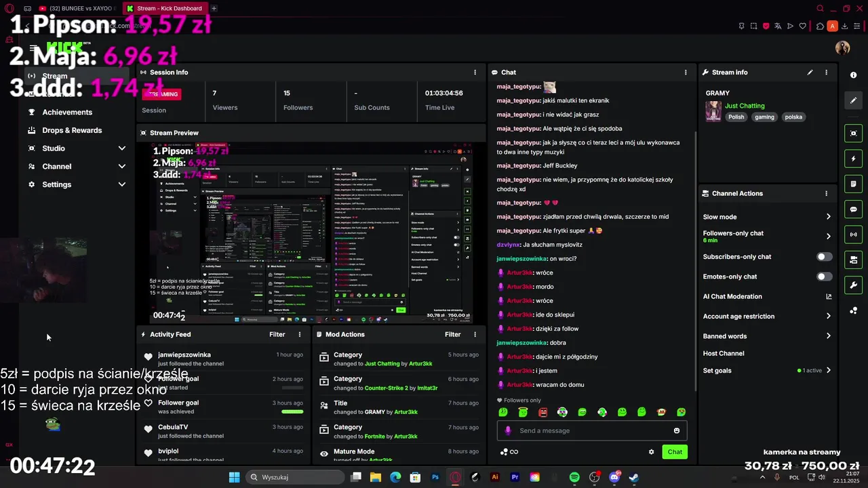Click the red angry face emote

pos(542,412)
